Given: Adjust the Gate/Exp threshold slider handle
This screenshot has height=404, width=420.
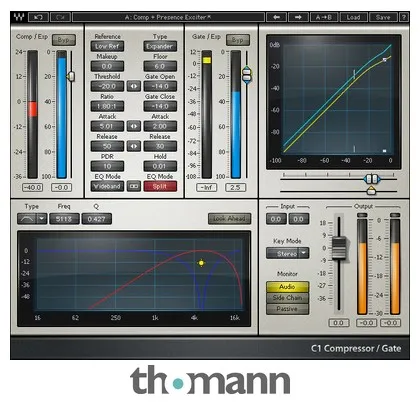Looking at the screenshot, I should coord(246,75).
